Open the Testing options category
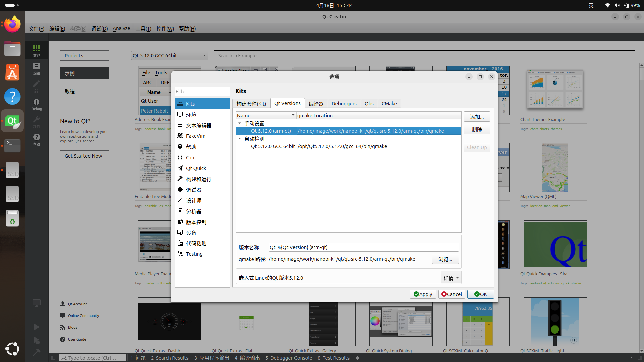 pos(194,254)
